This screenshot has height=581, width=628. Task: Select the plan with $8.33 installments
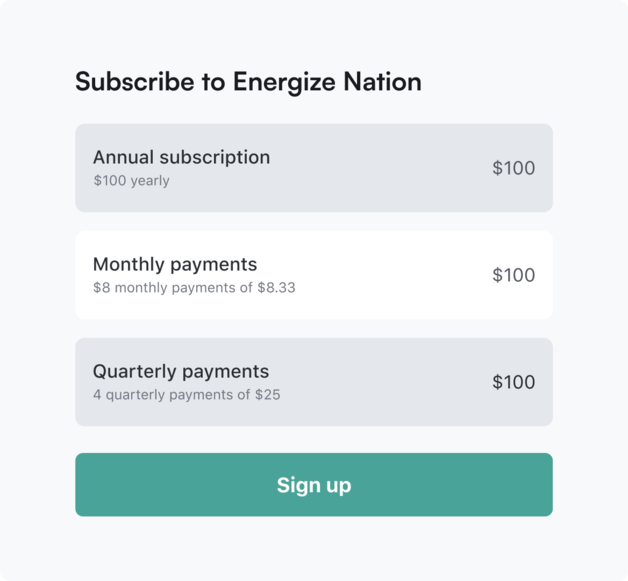pyautogui.click(x=314, y=275)
